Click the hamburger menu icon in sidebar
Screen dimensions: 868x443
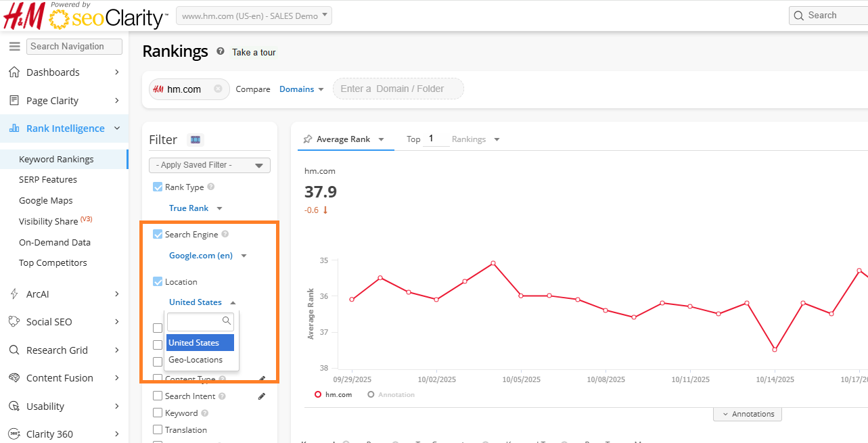(x=14, y=47)
